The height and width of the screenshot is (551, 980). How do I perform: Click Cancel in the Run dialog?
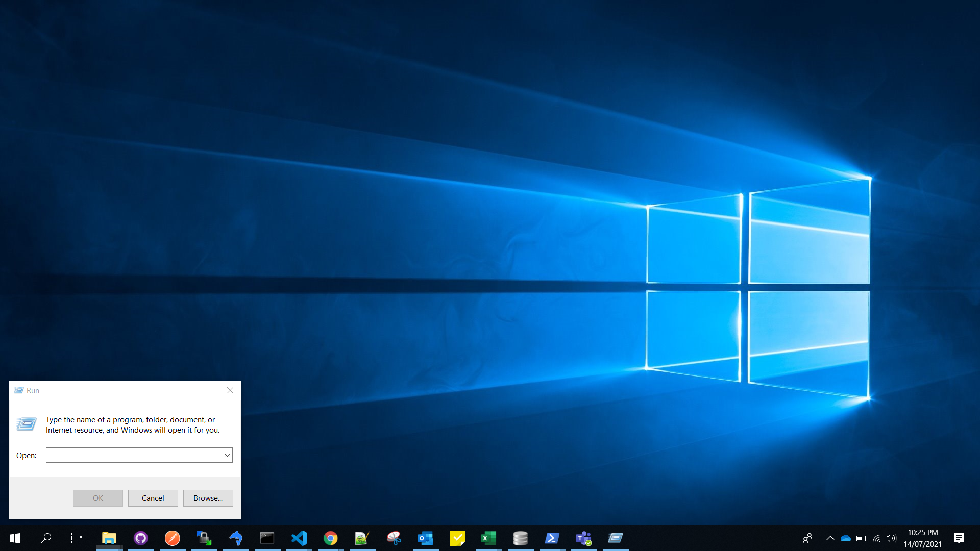(153, 498)
